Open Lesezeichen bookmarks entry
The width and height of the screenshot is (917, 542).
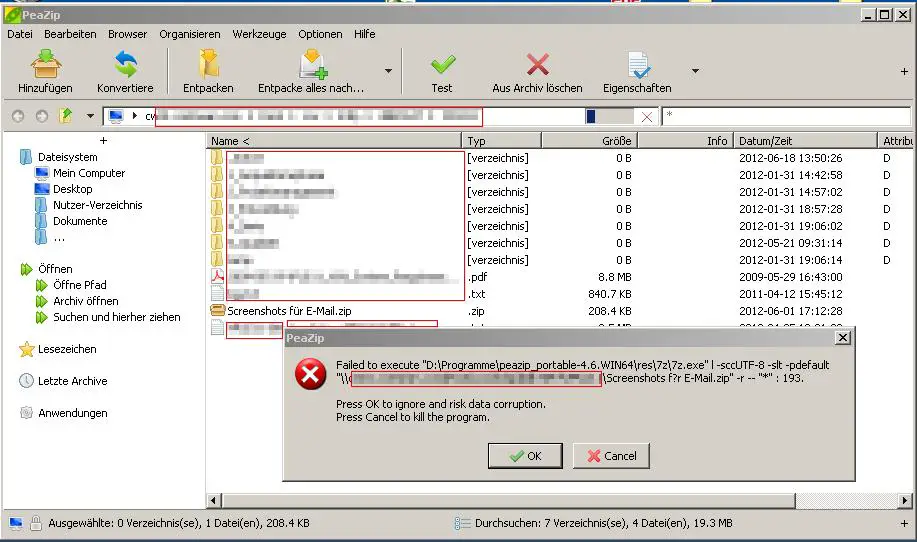(67, 349)
